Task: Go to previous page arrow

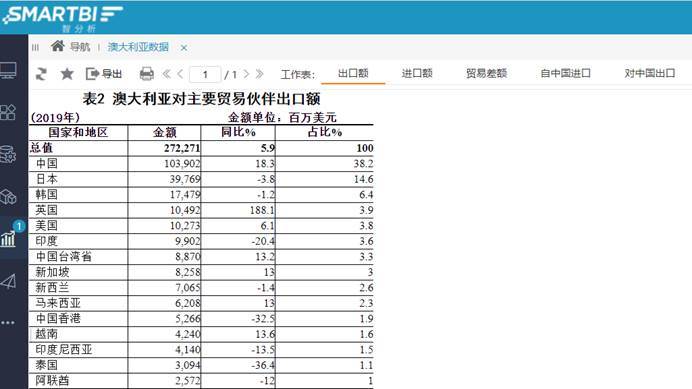Action: [x=180, y=74]
